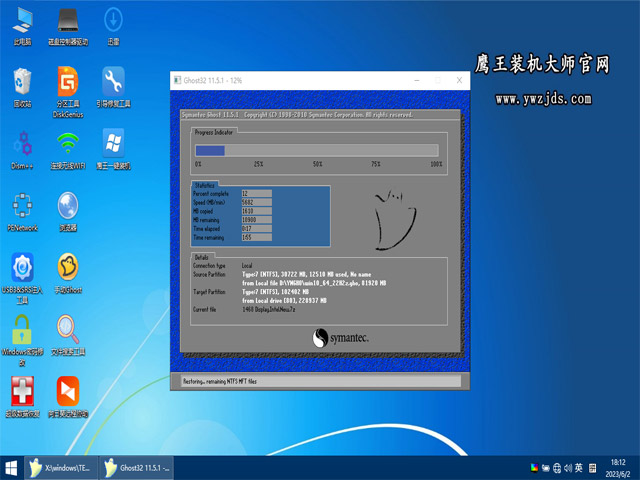Toggle the 英 input language indicator
640x480 pixels.
point(579,468)
